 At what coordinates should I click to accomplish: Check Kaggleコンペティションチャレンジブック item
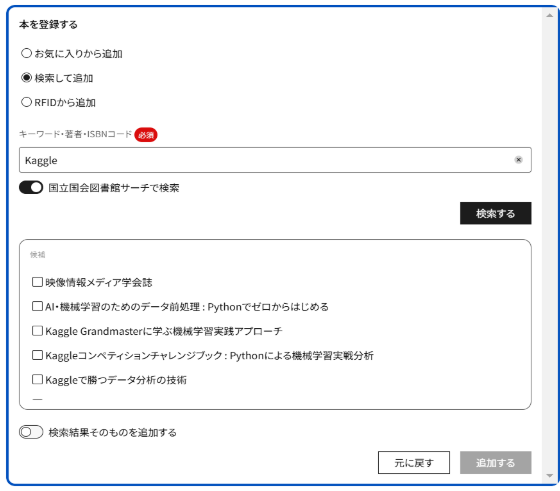tap(38, 355)
